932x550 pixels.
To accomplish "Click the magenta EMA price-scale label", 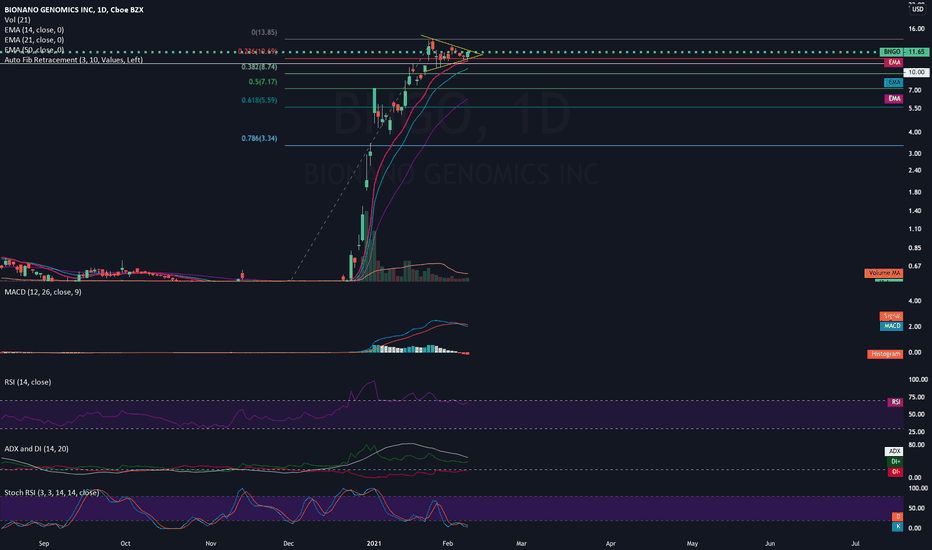I will [x=893, y=99].
